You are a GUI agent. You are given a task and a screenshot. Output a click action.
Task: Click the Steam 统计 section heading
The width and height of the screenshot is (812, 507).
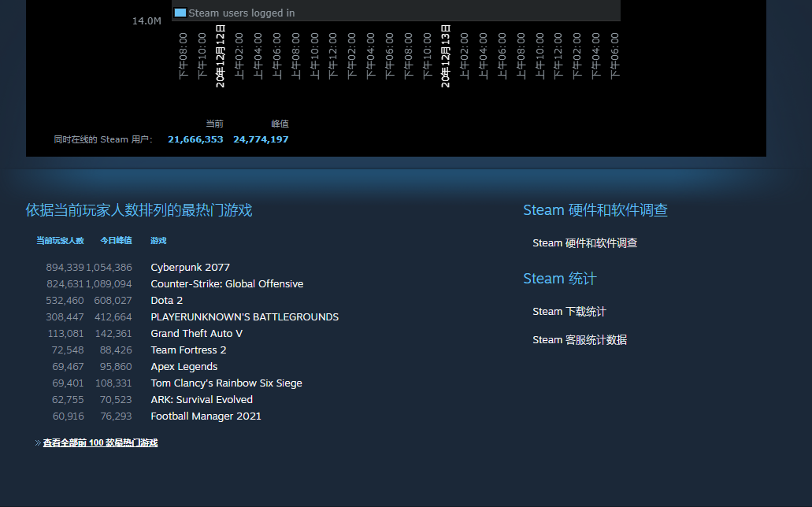(560, 279)
